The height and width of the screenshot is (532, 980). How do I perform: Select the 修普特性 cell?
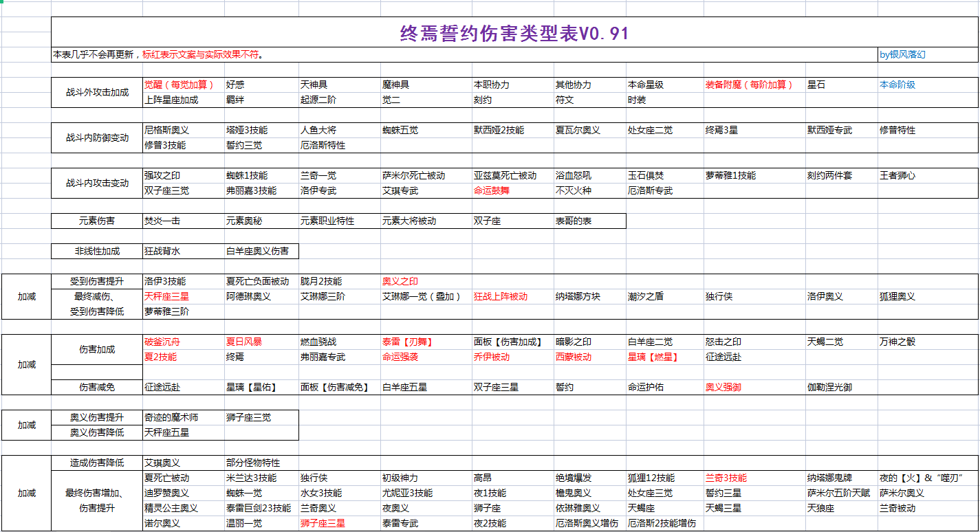(x=928, y=130)
